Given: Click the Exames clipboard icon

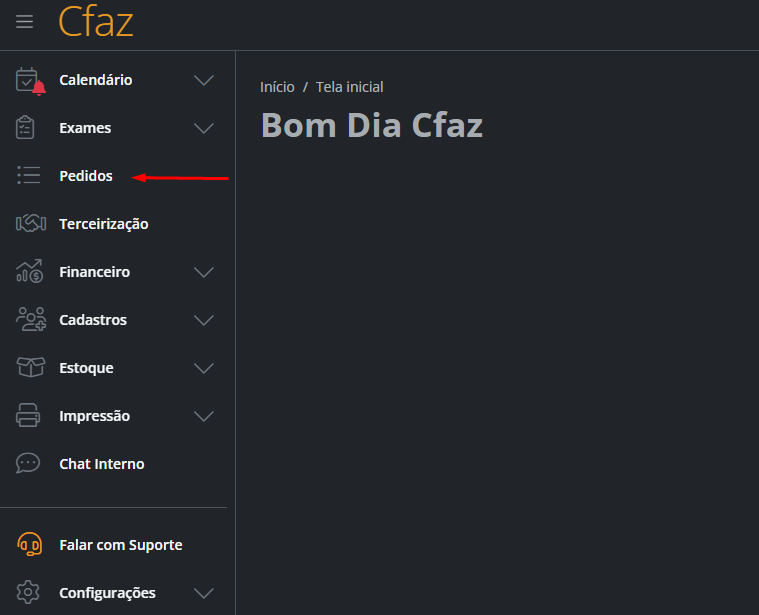Looking at the screenshot, I should pos(25,128).
